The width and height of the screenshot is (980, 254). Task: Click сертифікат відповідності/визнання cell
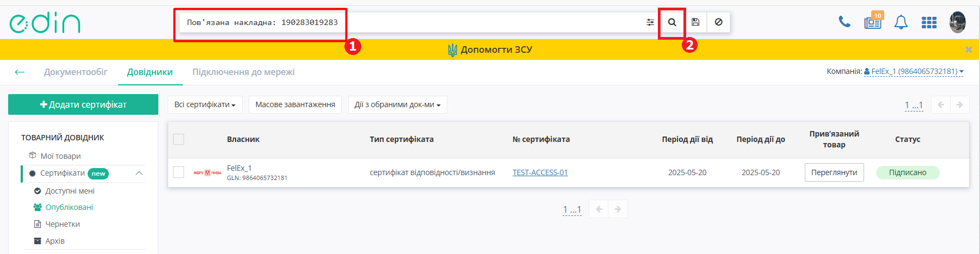(433, 172)
